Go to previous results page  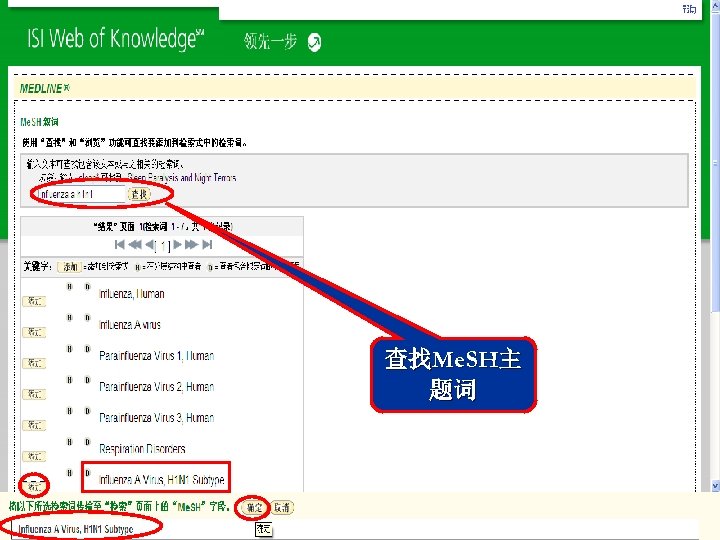[149, 245]
